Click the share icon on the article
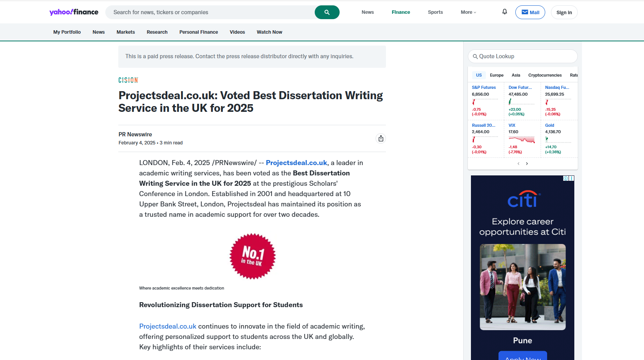Screen dimensions: 644x360 point(381,138)
